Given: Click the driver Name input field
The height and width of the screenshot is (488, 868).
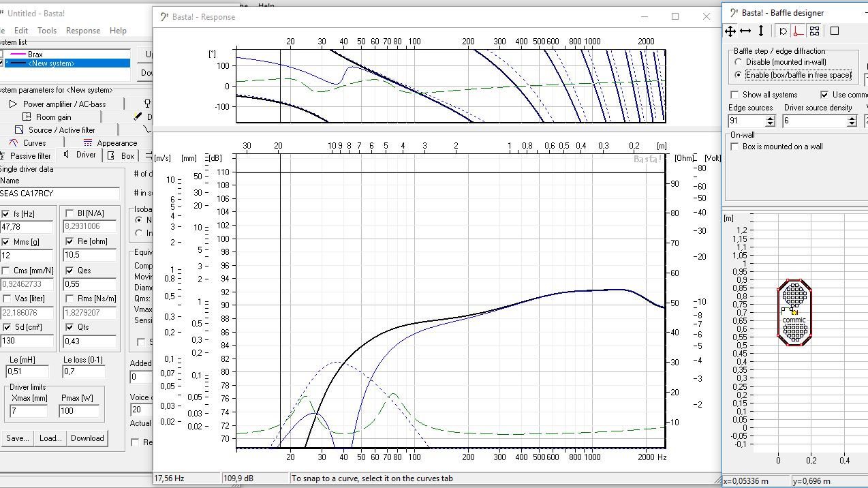Looking at the screenshot, I should click(59, 194).
